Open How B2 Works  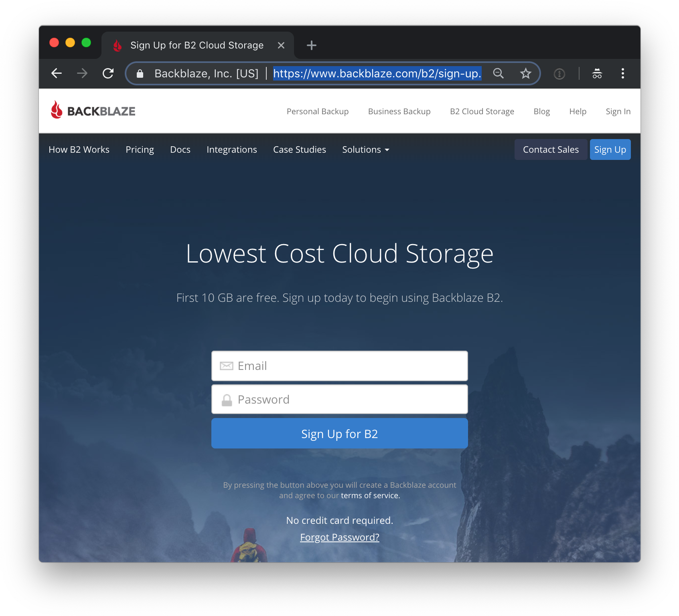(79, 149)
